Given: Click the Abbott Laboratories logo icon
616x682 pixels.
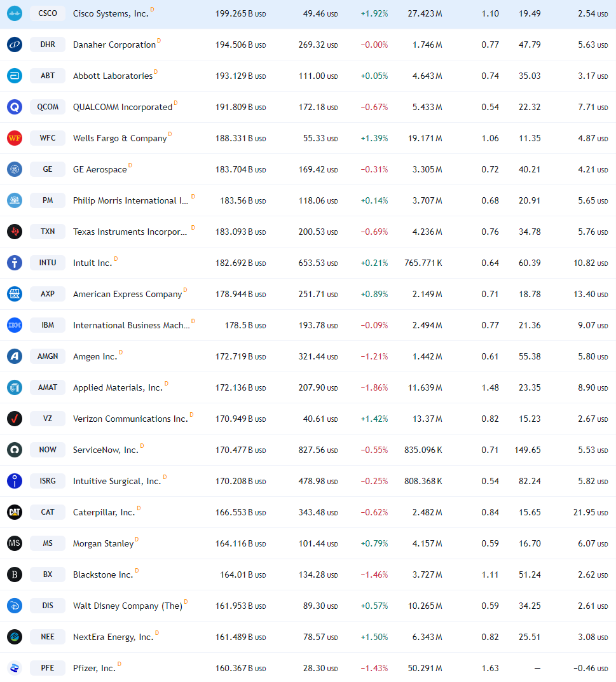Looking at the screenshot, I should (15, 76).
